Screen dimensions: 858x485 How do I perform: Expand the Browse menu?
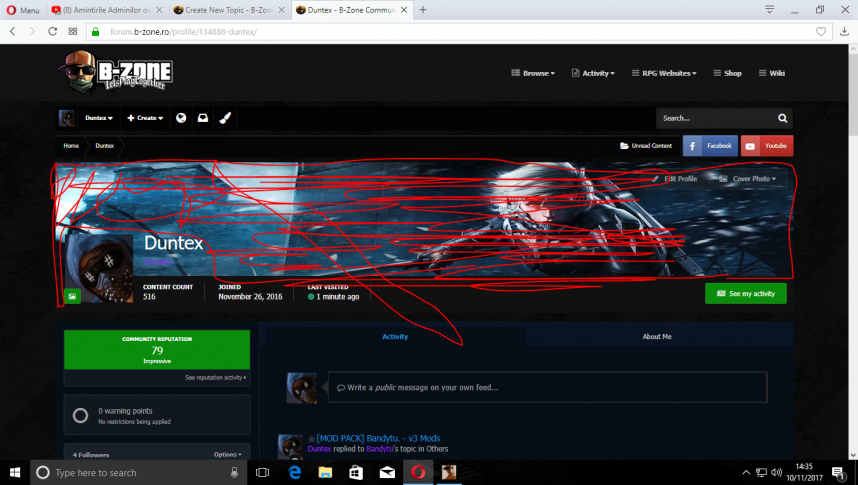click(x=533, y=73)
